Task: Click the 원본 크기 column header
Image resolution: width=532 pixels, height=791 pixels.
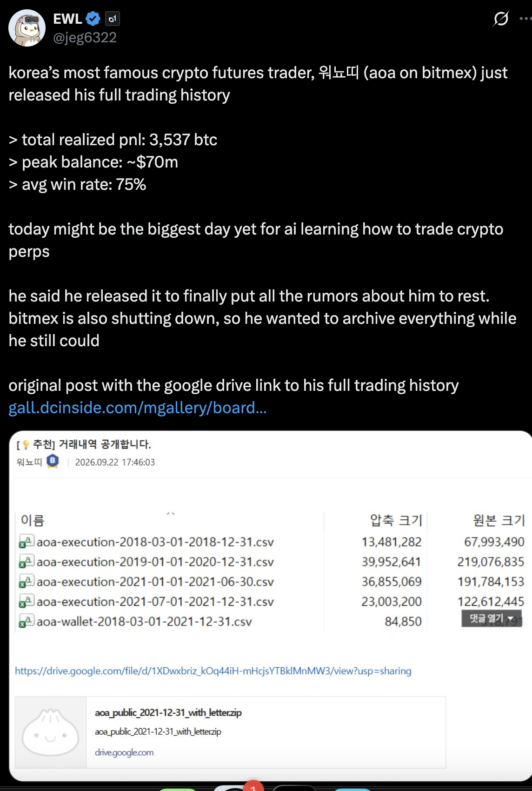Action: pyautogui.click(x=499, y=520)
